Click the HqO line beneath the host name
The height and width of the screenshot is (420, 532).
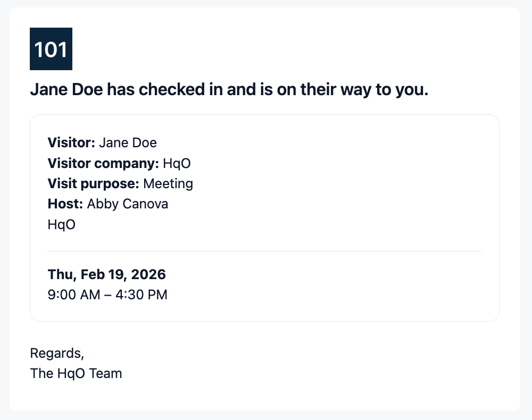62,225
